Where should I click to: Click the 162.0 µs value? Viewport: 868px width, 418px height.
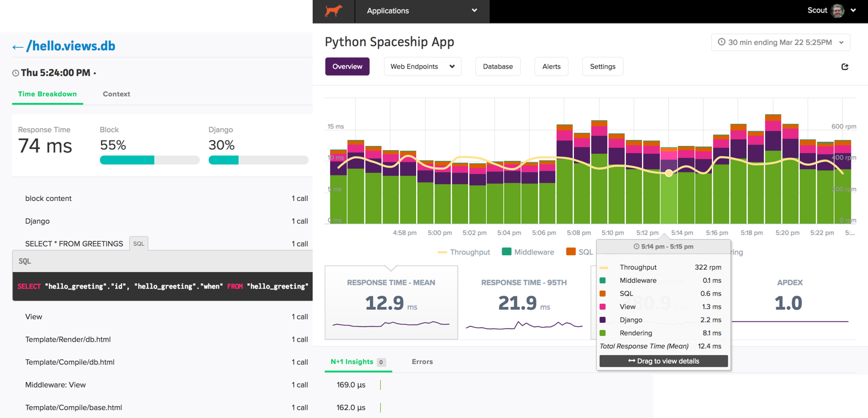click(x=351, y=408)
